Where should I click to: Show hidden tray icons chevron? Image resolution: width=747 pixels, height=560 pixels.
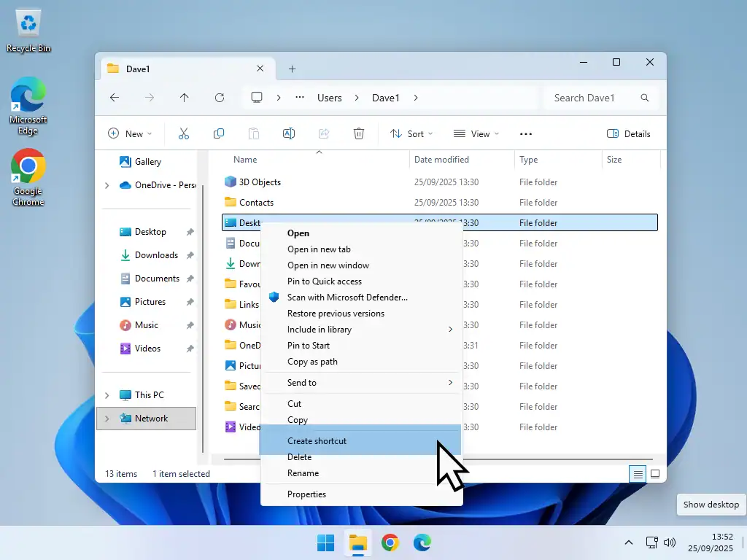[x=629, y=542]
